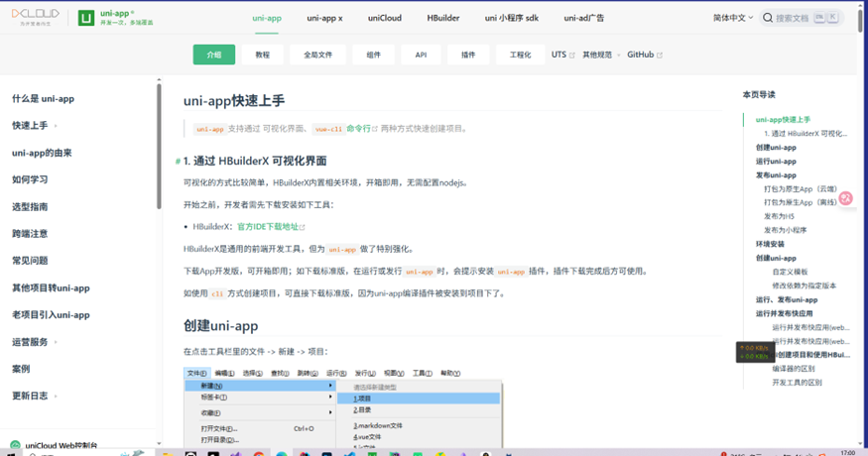Click the network speed monitor widget
The width and height of the screenshot is (868, 456).
755,352
